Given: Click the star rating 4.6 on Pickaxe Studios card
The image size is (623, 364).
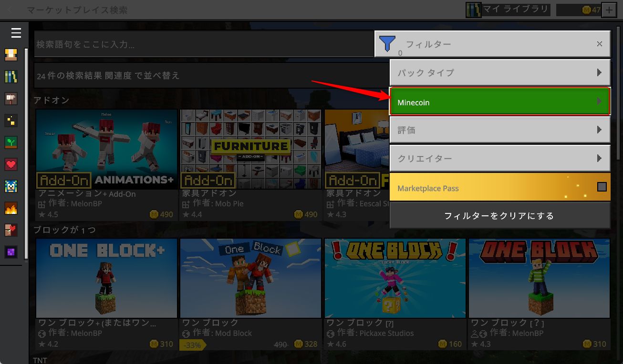Looking at the screenshot, I should click(x=336, y=344).
